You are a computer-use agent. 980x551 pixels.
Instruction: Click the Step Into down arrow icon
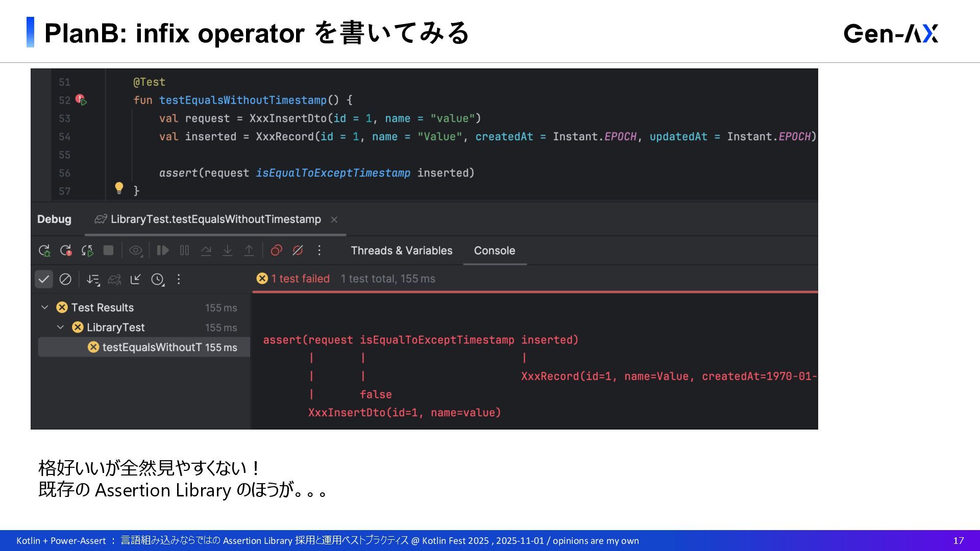(227, 251)
